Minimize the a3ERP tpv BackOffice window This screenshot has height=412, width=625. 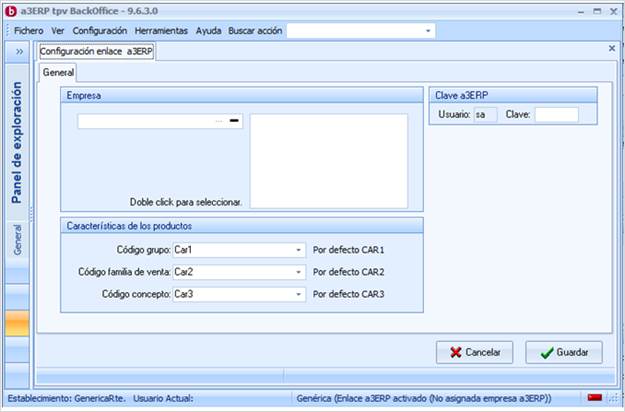(x=581, y=12)
